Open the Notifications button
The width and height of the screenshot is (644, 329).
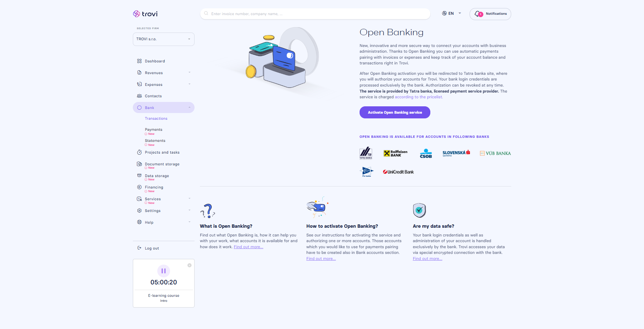(x=490, y=14)
